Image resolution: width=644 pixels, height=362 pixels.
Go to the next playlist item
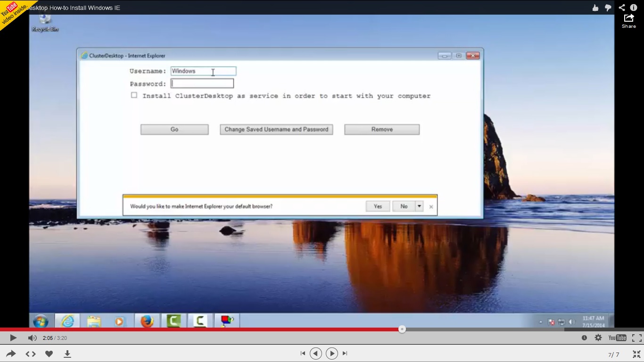pyautogui.click(x=332, y=354)
